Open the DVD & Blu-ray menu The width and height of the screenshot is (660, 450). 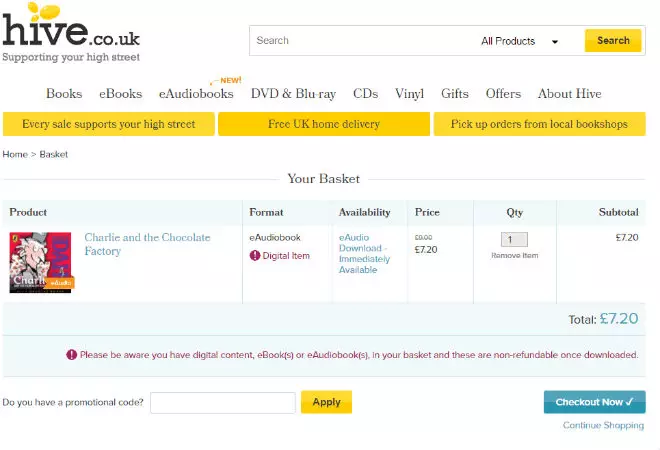293,93
